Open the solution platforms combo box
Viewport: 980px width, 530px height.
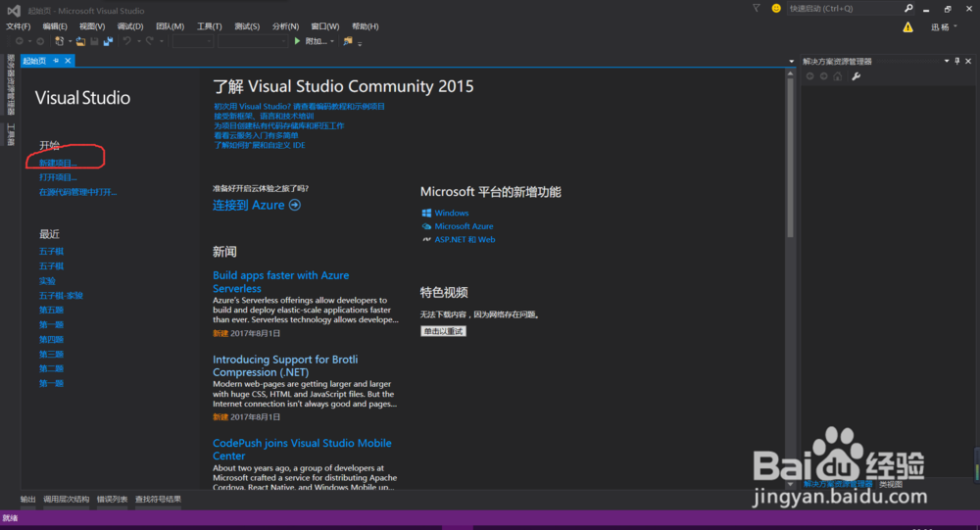pos(253,41)
